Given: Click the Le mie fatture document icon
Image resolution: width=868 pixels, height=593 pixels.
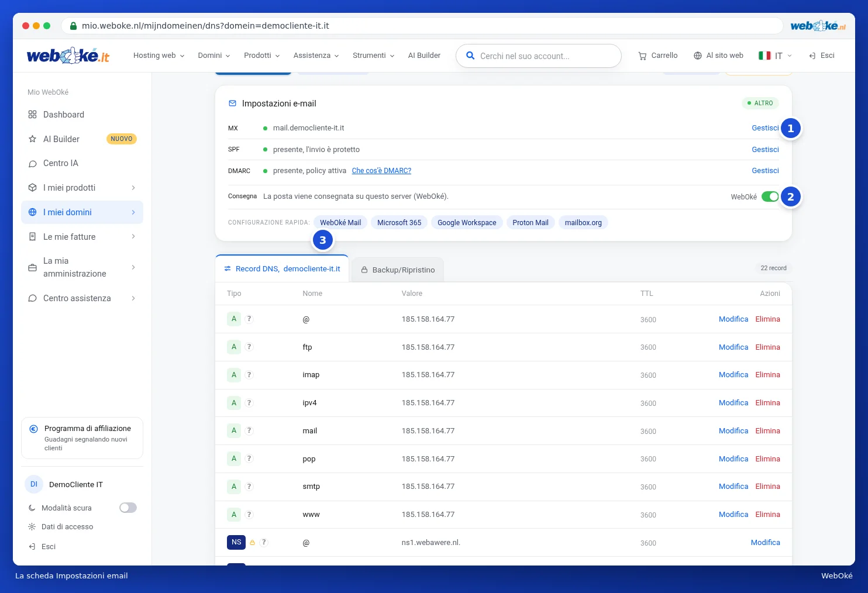Looking at the screenshot, I should 32,237.
